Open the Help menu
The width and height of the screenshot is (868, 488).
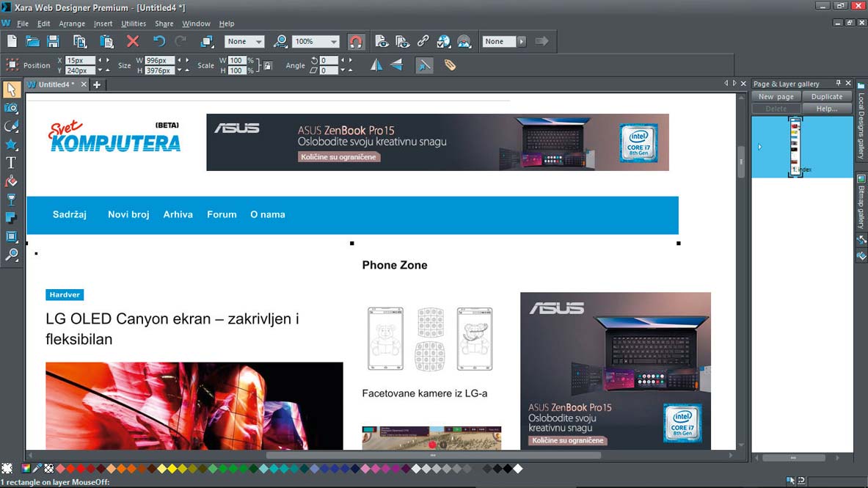pyautogui.click(x=227, y=23)
